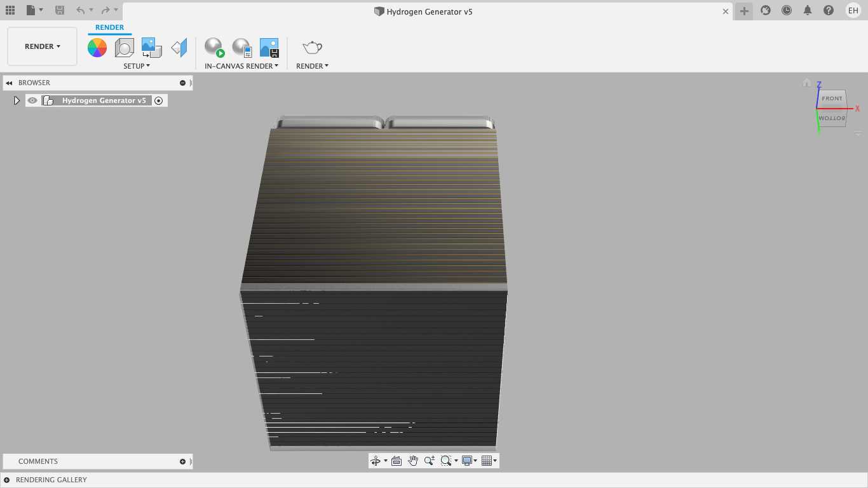The height and width of the screenshot is (488, 868).
Task: Open Grid and Snaps settings icon
Action: pos(487,461)
